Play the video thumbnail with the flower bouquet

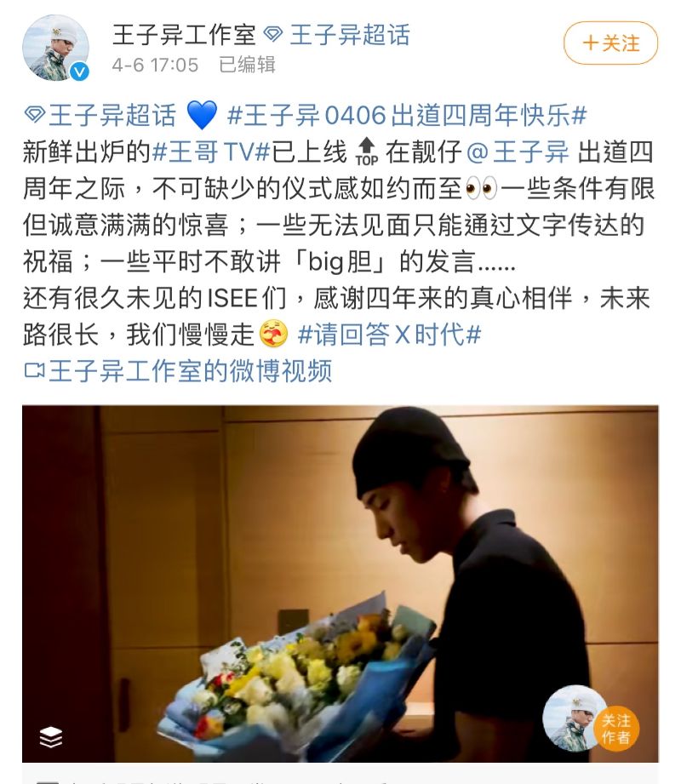pyautogui.click(x=340, y=584)
